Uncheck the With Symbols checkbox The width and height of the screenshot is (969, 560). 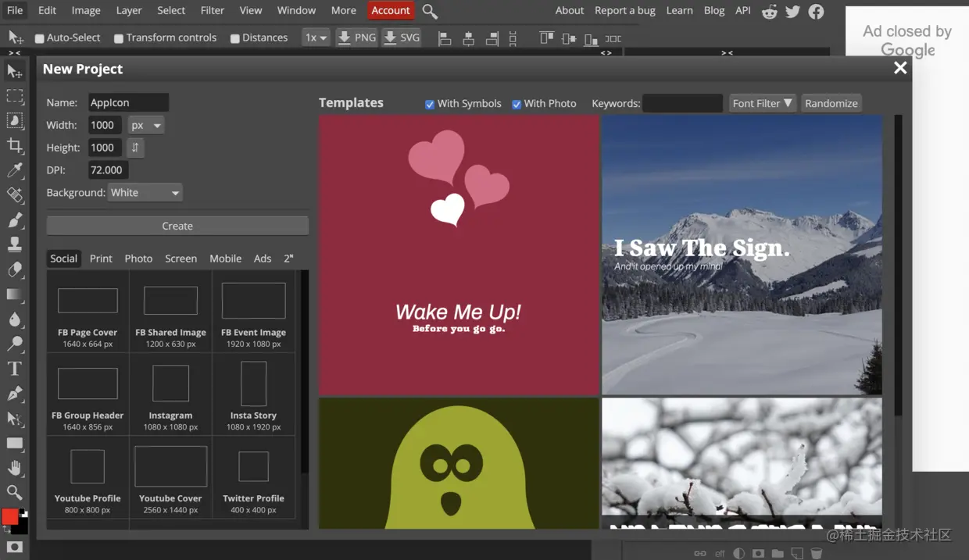click(430, 104)
